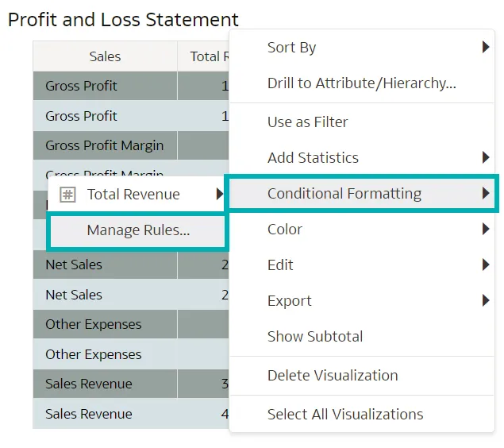
Task: Select Use as Filter menu item
Action: (308, 122)
